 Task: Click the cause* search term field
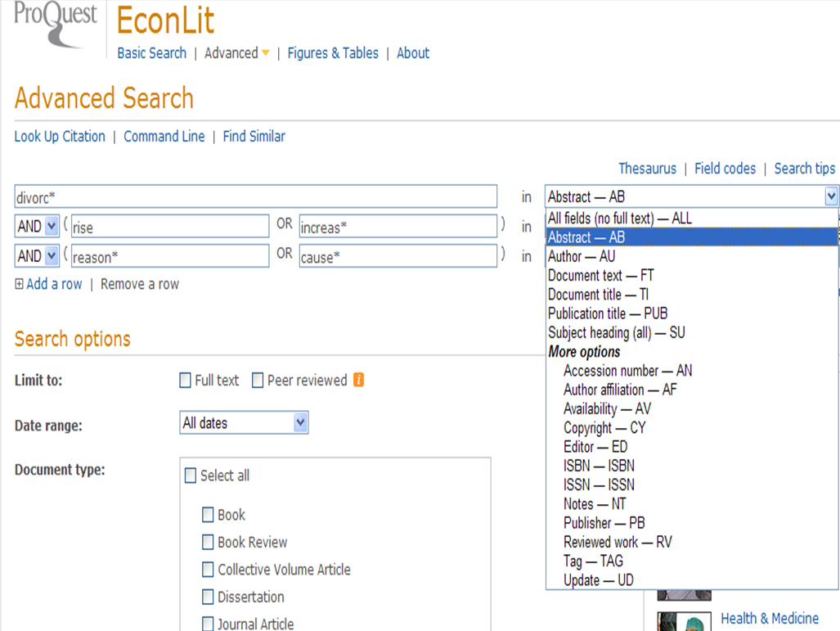pos(398,255)
